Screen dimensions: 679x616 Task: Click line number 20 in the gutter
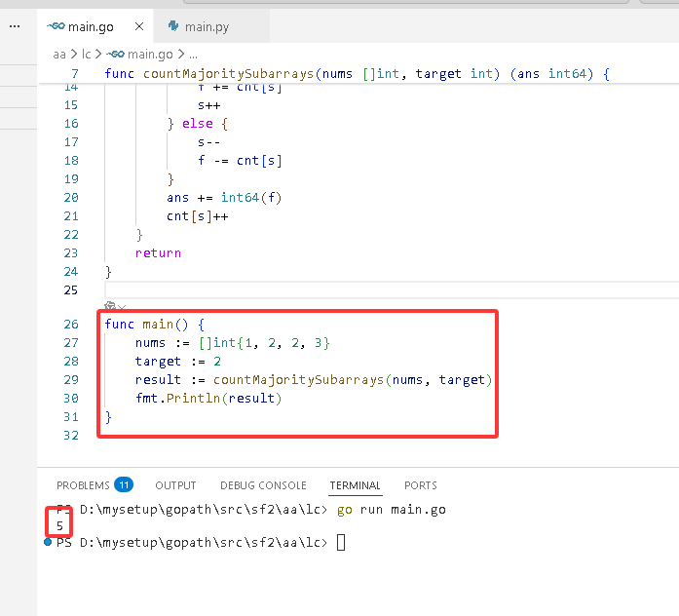pos(71,198)
